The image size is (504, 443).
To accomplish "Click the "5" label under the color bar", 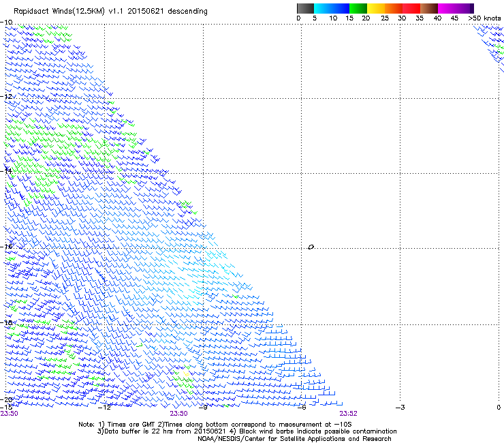I will click(x=315, y=18).
